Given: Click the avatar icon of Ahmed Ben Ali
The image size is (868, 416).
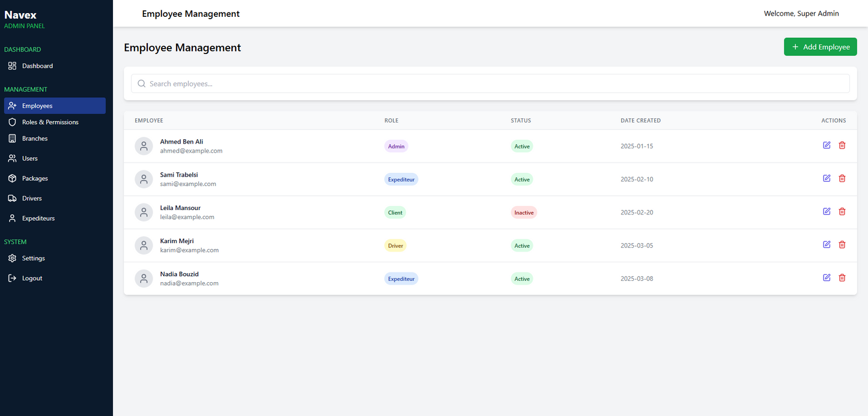Looking at the screenshot, I should [x=144, y=146].
